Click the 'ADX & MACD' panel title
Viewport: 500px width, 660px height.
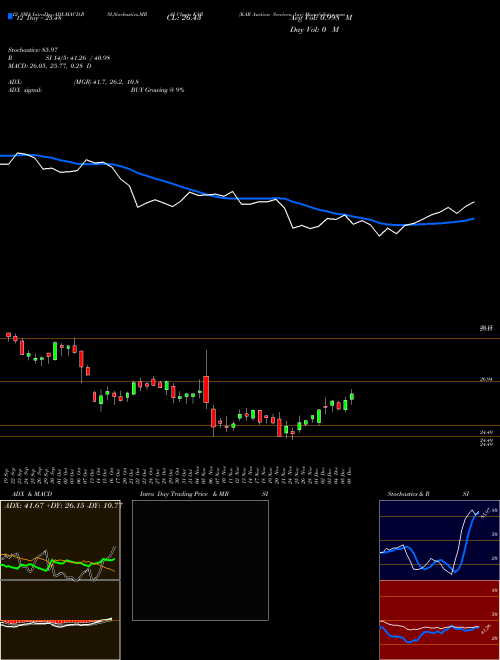click(x=32, y=494)
